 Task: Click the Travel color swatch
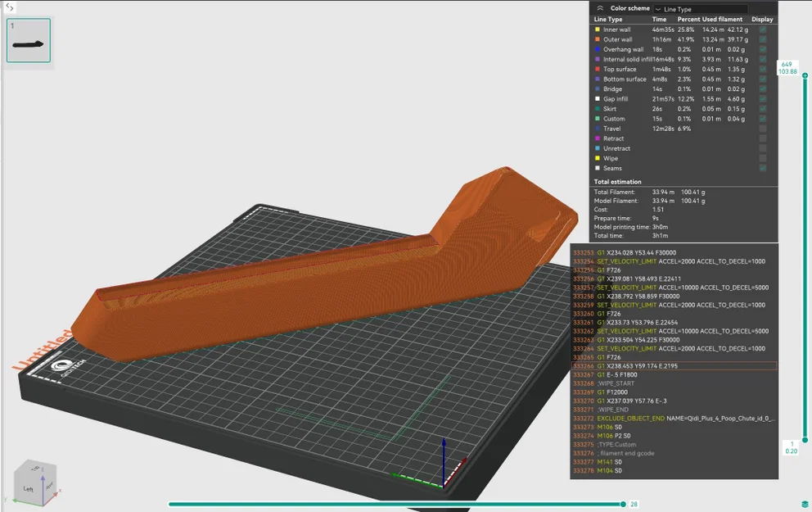[x=597, y=129]
